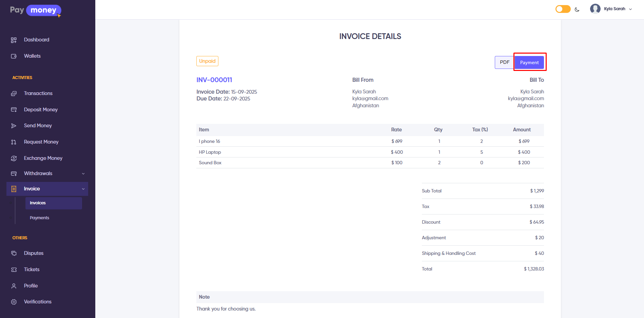644x318 pixels.
Task: Click the Exchange Money icon
Action: pos(14,158)
